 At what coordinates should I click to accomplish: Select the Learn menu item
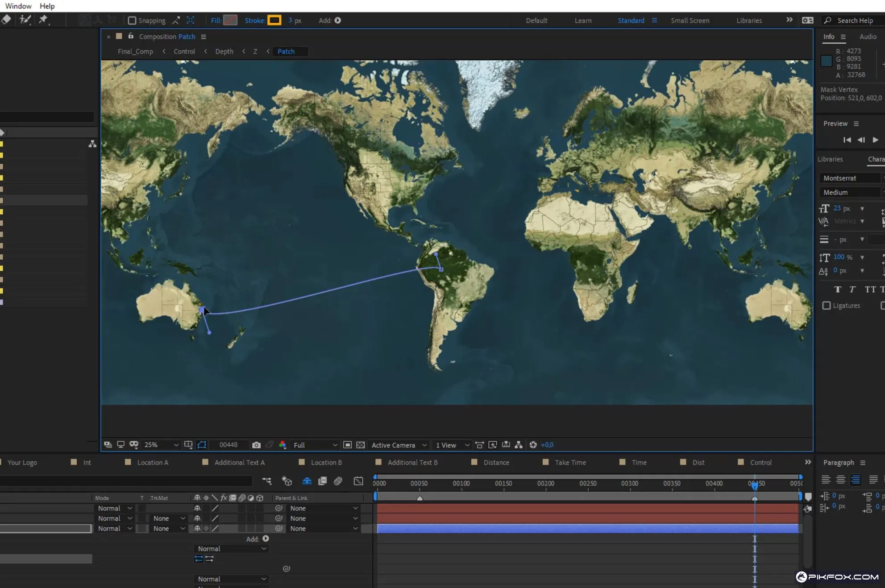tap(582, 21)
